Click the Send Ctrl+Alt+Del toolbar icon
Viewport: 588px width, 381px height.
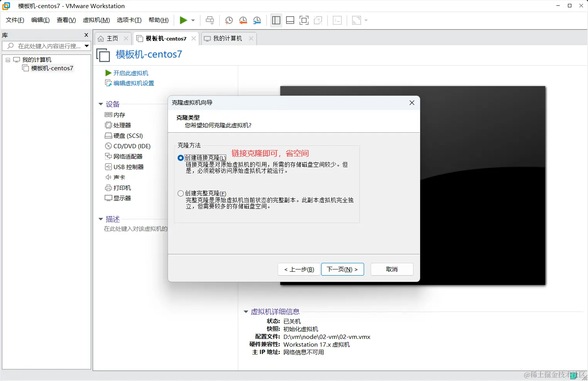(x=210, y=20)
